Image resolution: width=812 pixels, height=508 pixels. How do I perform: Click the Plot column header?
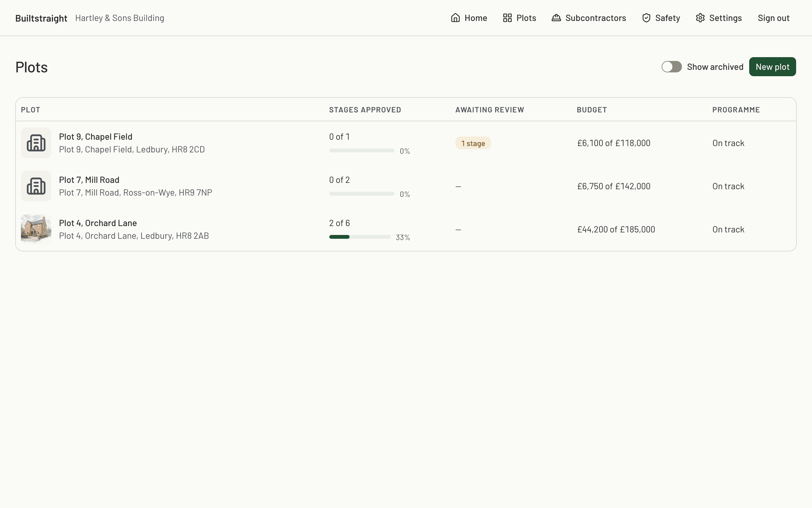pos(30,110)
